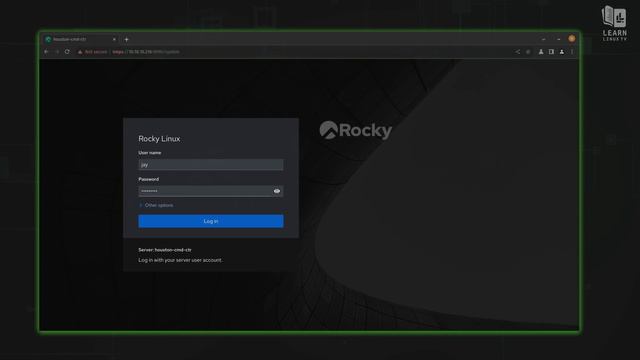
Task: Toggle the browser side panel icon
Action: (551, 52)
